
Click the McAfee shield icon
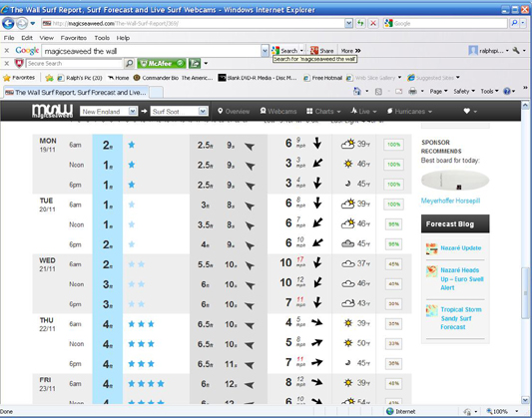click(x=19, y=63)
